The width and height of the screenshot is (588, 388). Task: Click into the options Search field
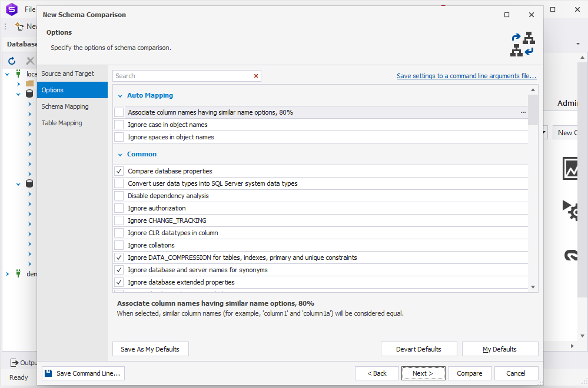pos(183,76)
